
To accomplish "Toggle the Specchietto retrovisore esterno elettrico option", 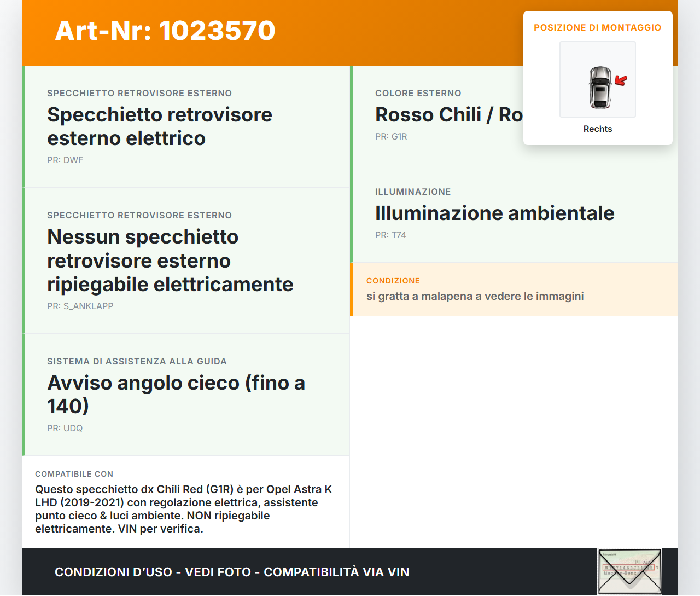I will point(160,126).
